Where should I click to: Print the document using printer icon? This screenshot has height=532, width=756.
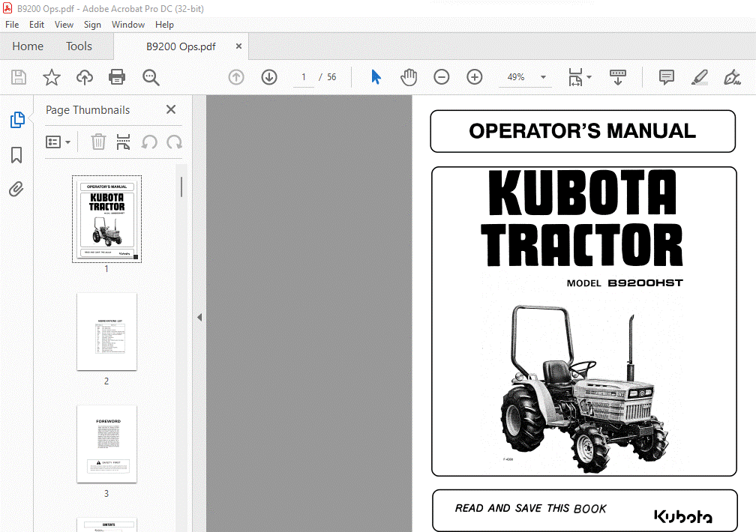click(x=117, y=77)
